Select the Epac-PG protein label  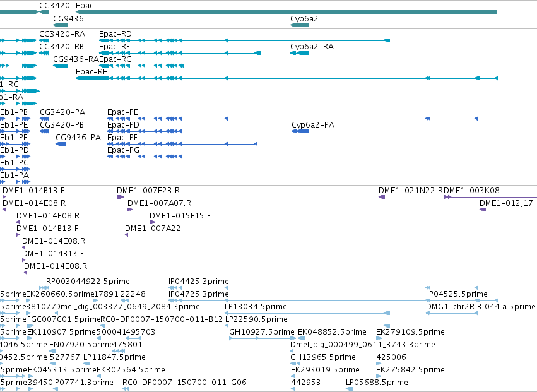pyautogui.click(x=123, y=150)
